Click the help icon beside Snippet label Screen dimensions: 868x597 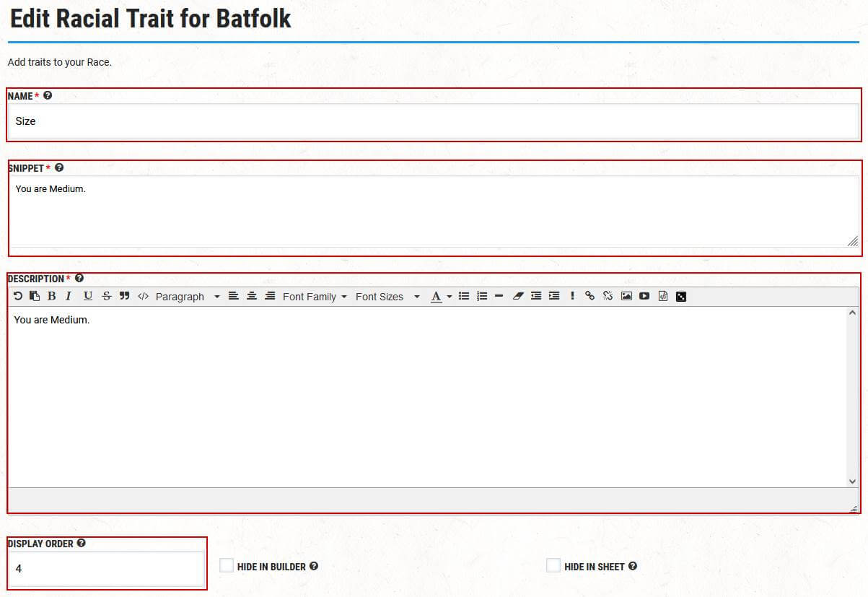[x=59, y=167]
